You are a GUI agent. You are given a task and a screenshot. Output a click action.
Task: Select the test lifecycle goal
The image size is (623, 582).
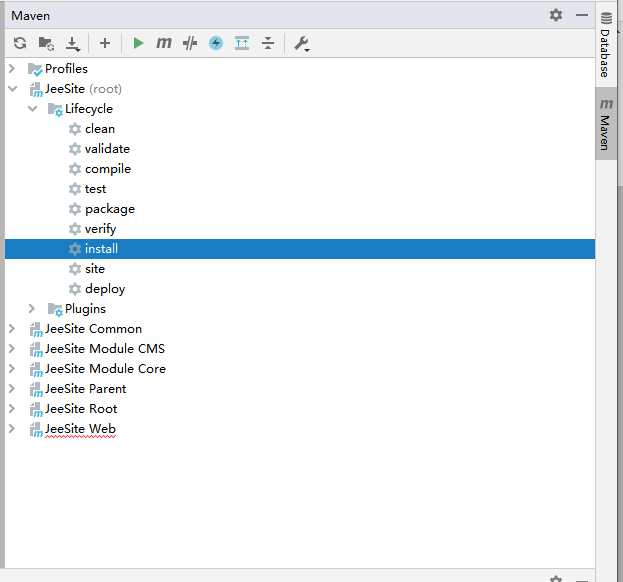click(95, 189)
